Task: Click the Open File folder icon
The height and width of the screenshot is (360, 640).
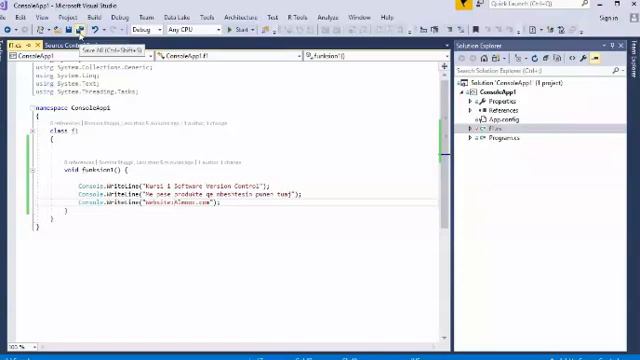Action: pyautogui.click(x=58, y=30)
